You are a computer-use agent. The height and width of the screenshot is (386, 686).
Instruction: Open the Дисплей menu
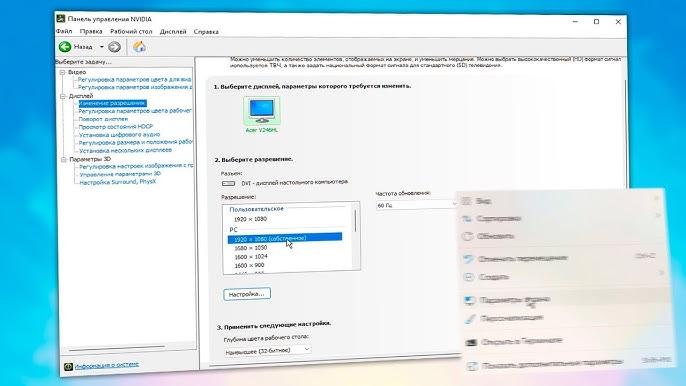pyautogui.click(x=173, y=32)
